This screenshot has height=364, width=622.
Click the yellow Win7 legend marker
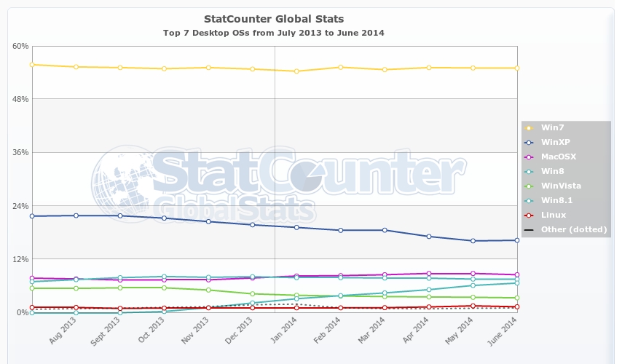pos(529,128)
